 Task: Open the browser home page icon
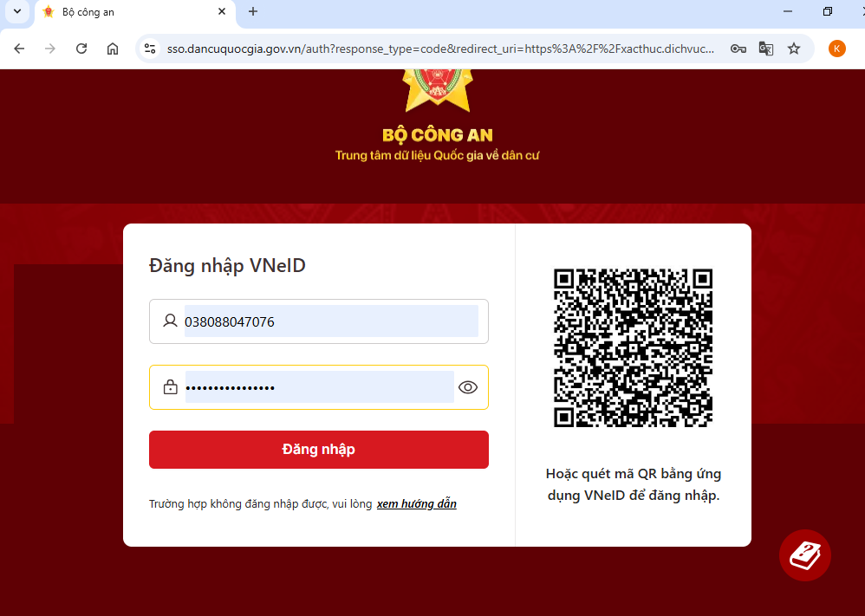coord(113,49)
